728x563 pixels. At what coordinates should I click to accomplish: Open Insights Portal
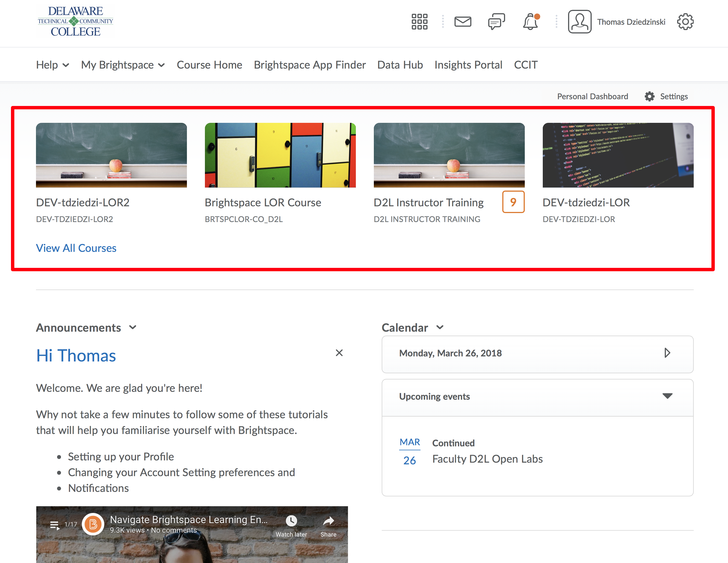pos(468,65)
